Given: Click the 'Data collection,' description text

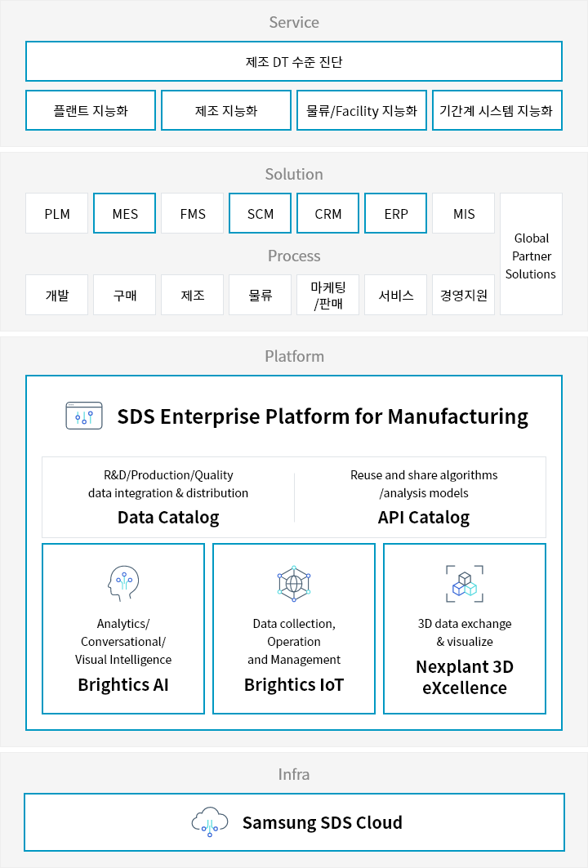Looking at the screenshot, I should tap(294, 623).
